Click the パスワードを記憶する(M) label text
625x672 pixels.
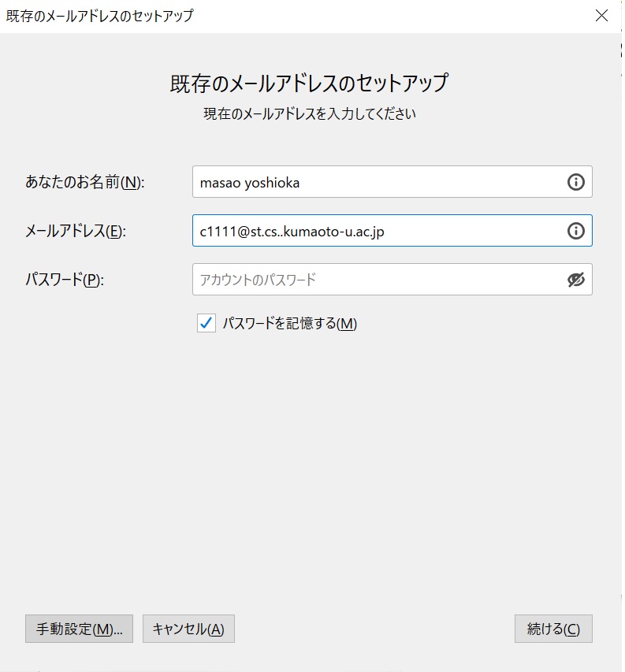pyautogui.click(x=290, y=323)
